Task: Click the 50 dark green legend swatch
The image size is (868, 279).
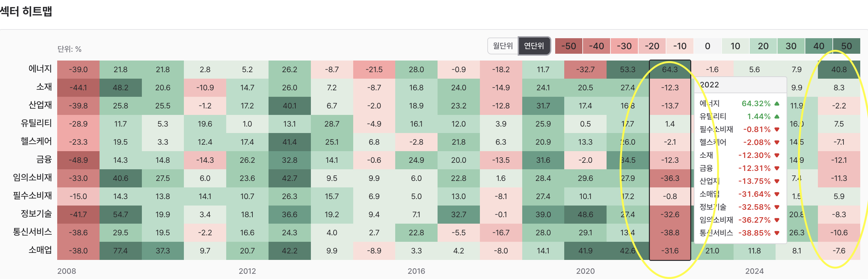Action: pos(846,46)
